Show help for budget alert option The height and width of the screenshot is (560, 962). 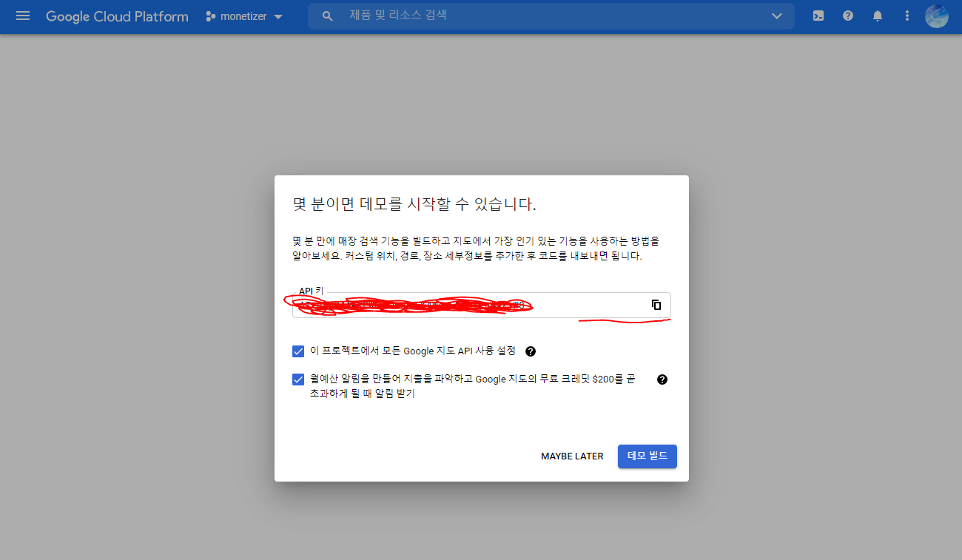[662, 379]
